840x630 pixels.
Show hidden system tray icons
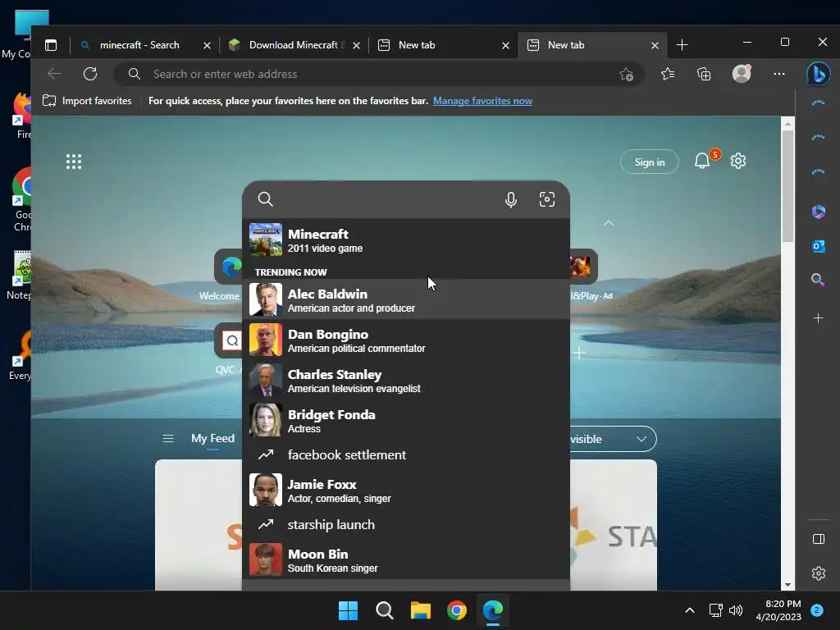(x=690, y=610)
